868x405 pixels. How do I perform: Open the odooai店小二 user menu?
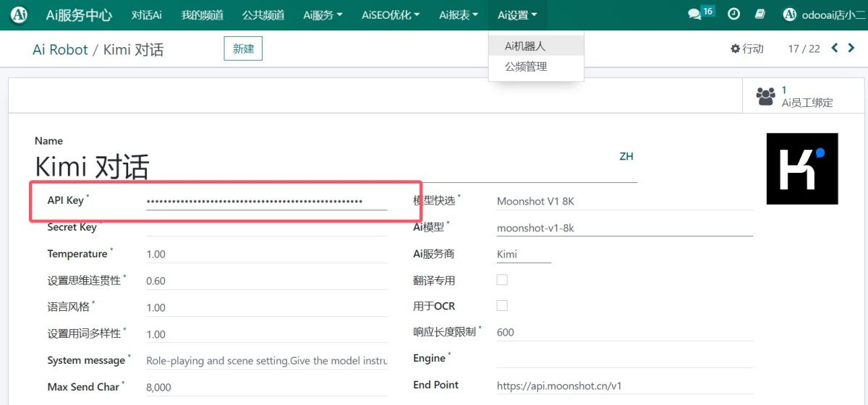click(x=824, y=14)
